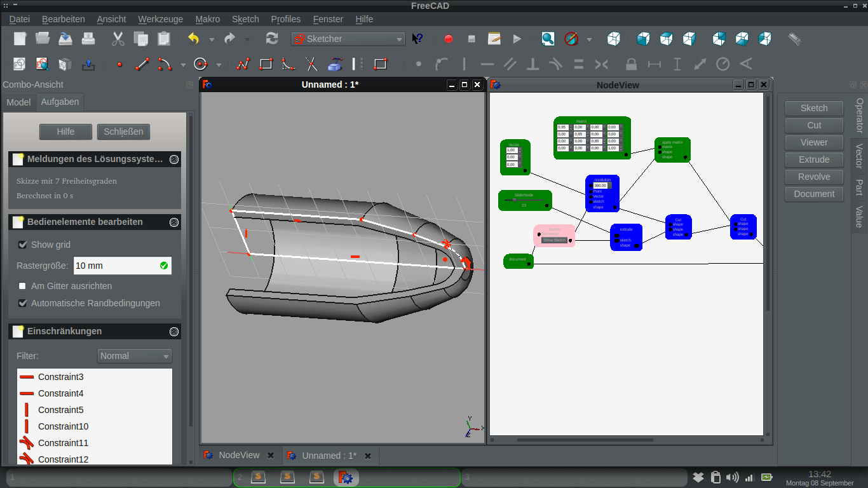Collapse the Einschränkungen section
This screenshot has height=488, width=868.
174,331
